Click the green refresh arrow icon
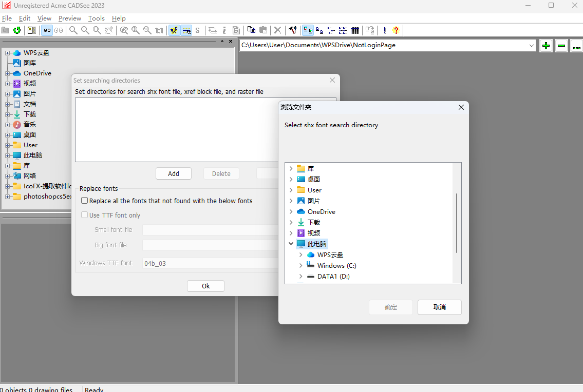 pyautogui.click(x=17, y=30)
